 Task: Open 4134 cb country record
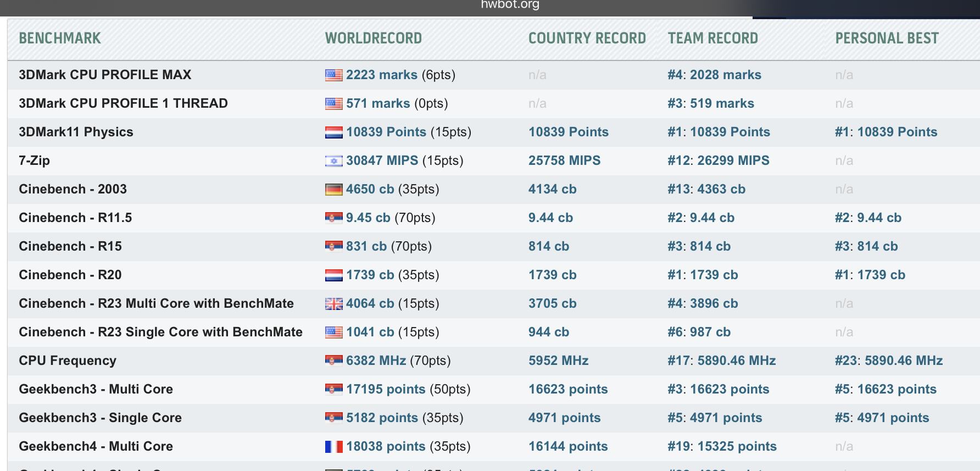(x=553, y=189)
